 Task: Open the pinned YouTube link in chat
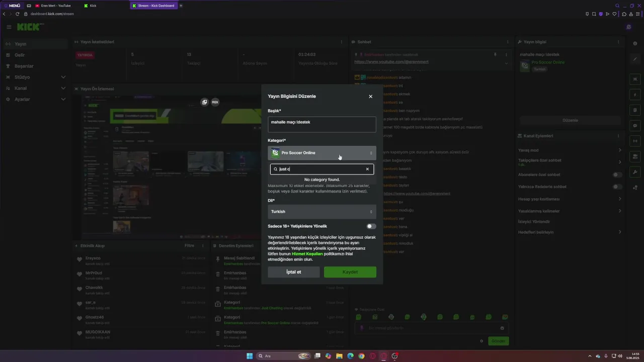(x=391, y=62)
